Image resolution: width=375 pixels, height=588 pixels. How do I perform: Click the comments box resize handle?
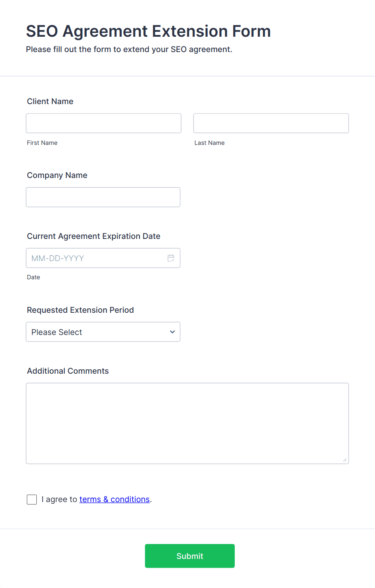[x=345, y=460]
